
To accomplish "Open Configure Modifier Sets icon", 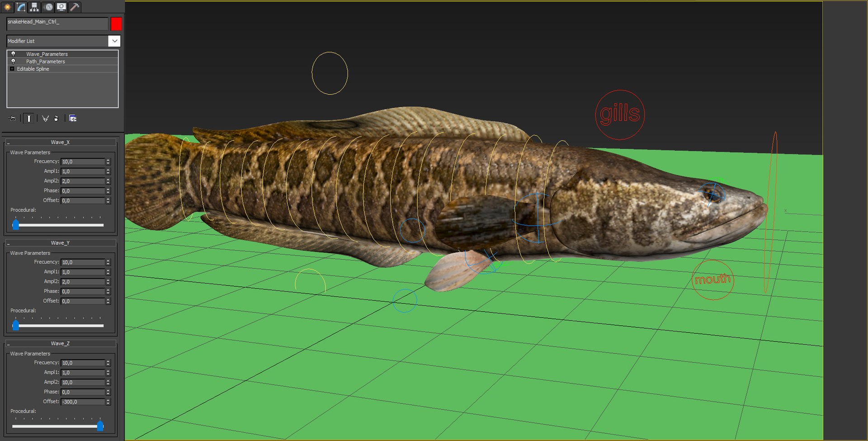I will tap(73, 118).
